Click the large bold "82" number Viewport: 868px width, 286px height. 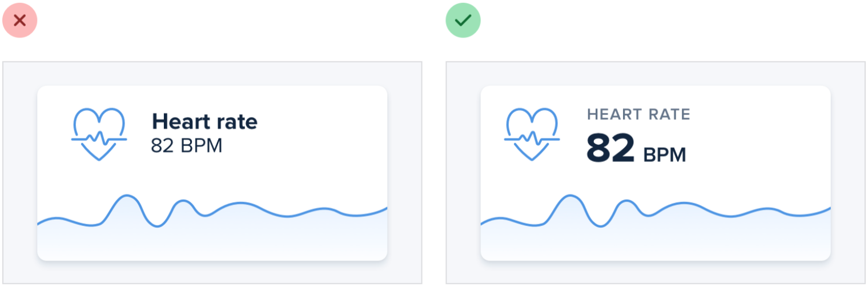[x=610, y=148]
